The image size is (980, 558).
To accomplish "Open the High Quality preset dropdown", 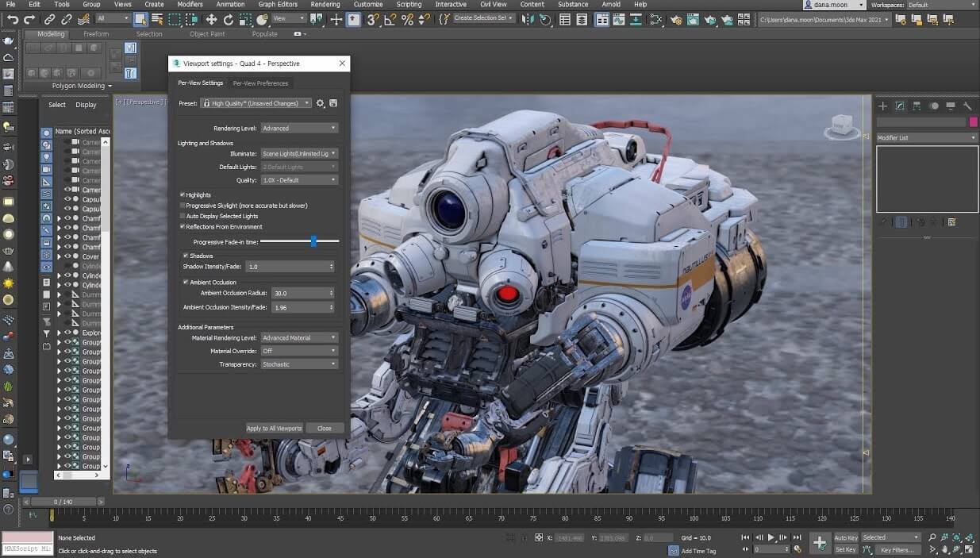I will (256, 103).
